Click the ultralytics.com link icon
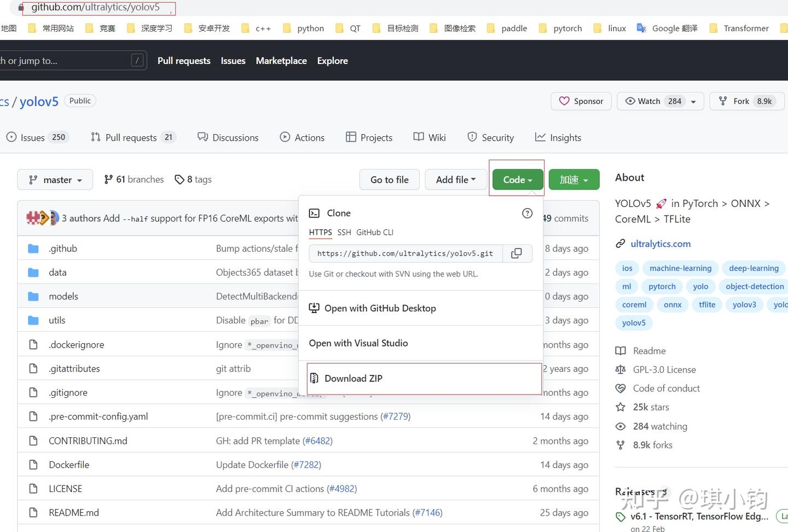This screenshot has height=532, width=788. pyautogui.click(x=620, y=244)
